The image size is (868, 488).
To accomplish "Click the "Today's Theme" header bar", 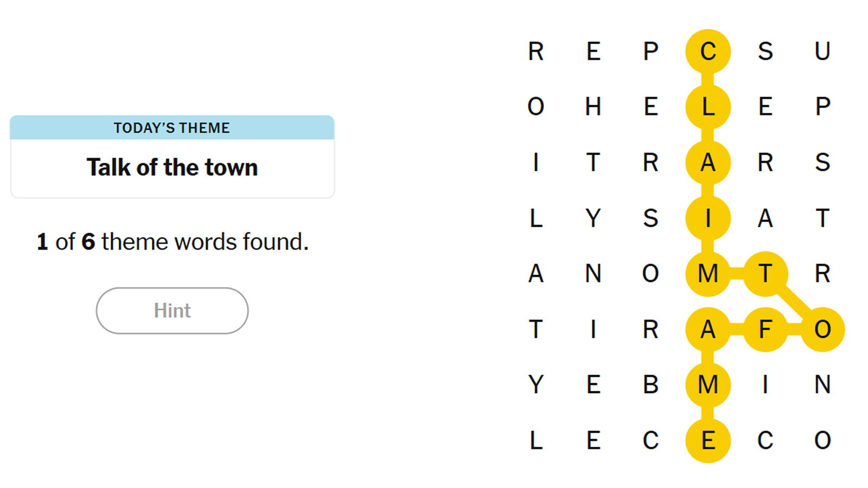I will coord(172,128).
